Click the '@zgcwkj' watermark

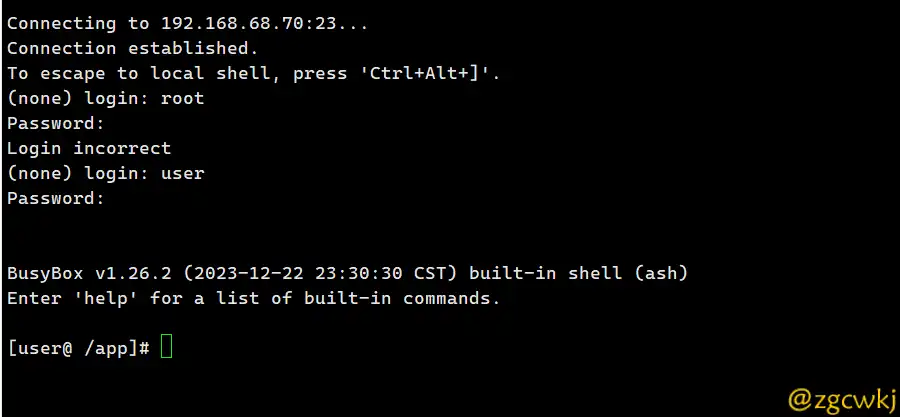click(x=841, y=399)
